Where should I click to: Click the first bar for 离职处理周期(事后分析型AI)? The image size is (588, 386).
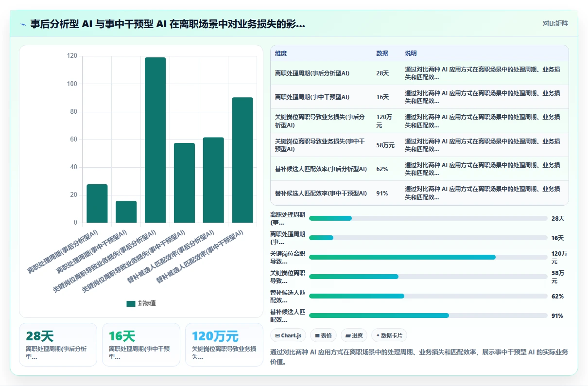click(97, 203)
